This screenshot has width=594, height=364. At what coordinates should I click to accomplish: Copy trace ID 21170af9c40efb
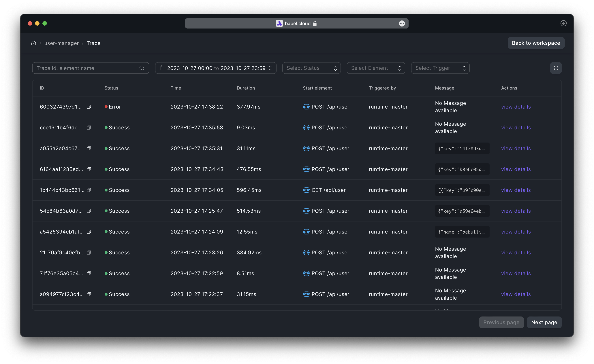click(x=89, y=253)
